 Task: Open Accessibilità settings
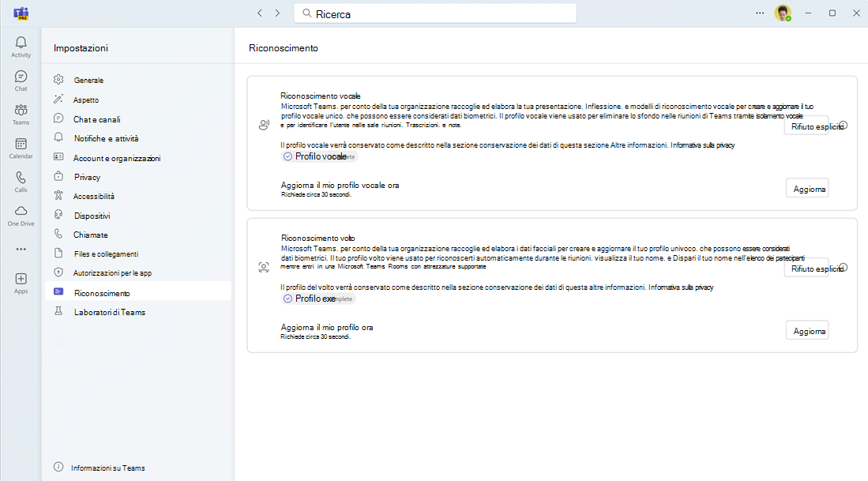138,196
